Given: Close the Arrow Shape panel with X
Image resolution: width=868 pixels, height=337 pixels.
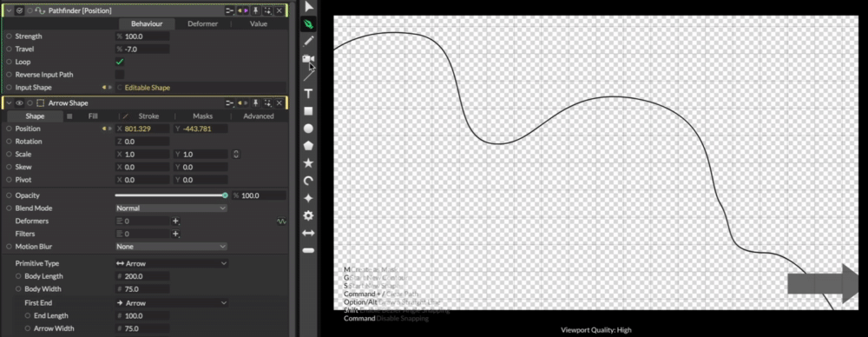Looking at the screenshot, I should (279, 103).
